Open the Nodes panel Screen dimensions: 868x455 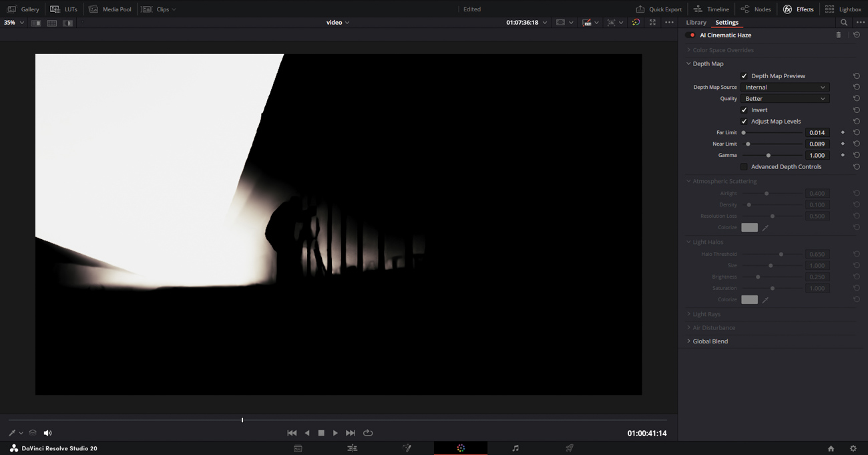click(755, 9)
